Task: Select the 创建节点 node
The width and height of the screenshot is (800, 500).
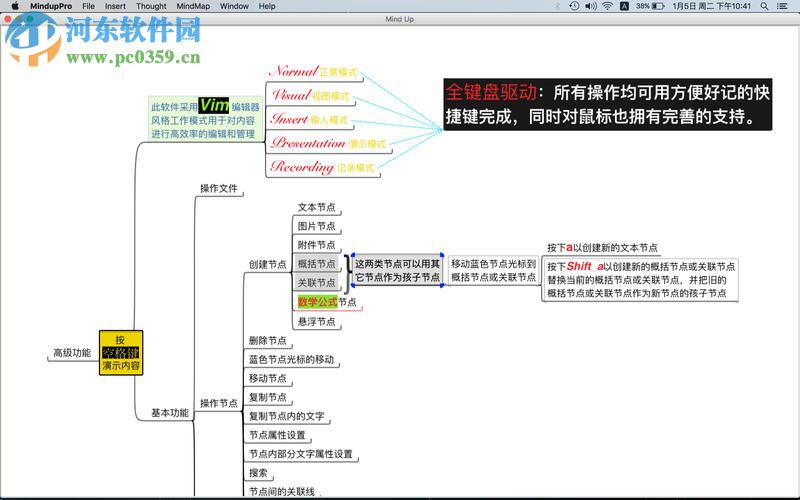Action: pos(267,264)
